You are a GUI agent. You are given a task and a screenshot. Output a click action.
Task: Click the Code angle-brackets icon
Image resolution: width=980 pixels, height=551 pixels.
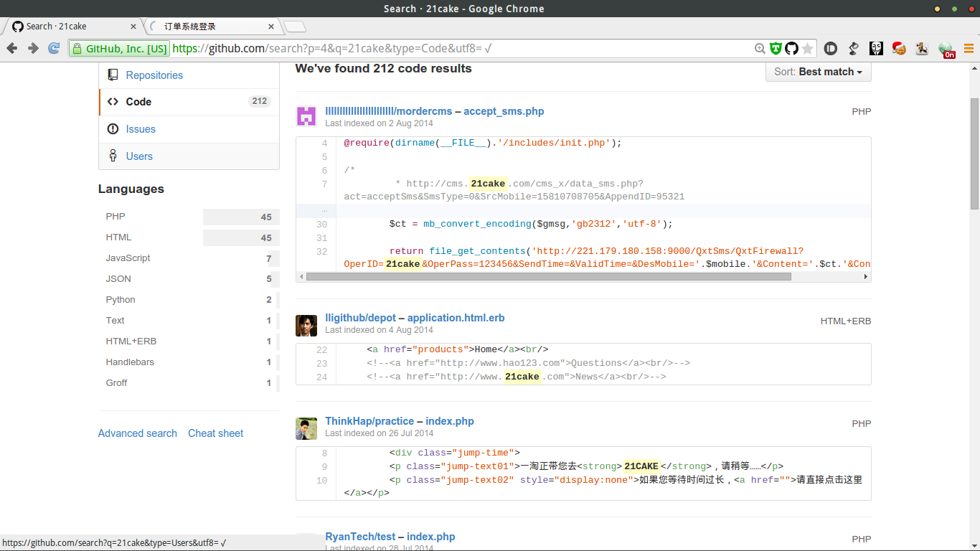[x=113, y=102]
